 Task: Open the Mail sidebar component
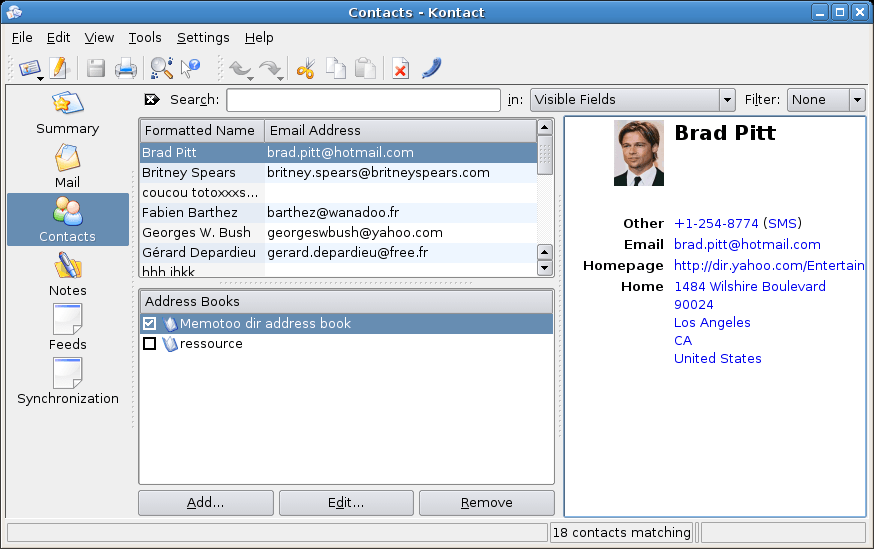click(x=67, y=167)
